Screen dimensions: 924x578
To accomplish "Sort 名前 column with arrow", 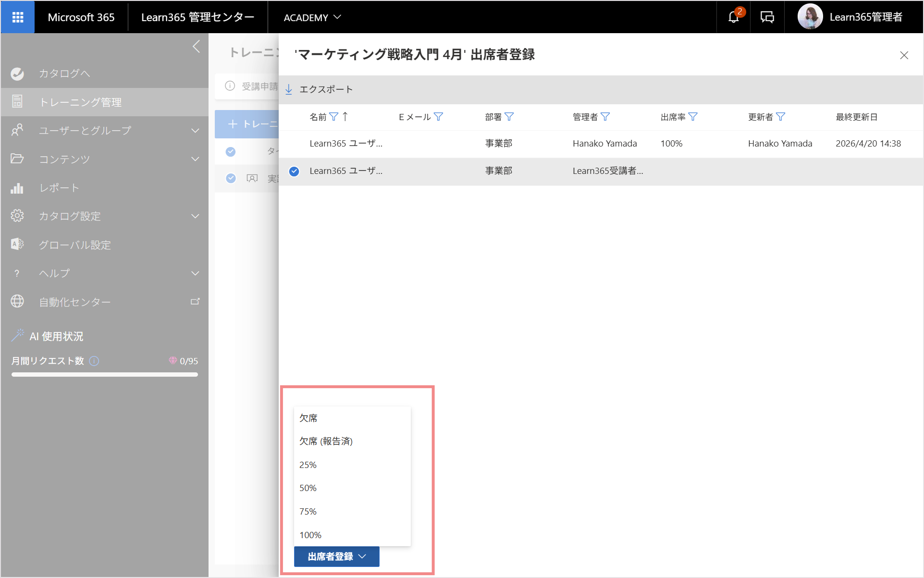I will [345, 117].
